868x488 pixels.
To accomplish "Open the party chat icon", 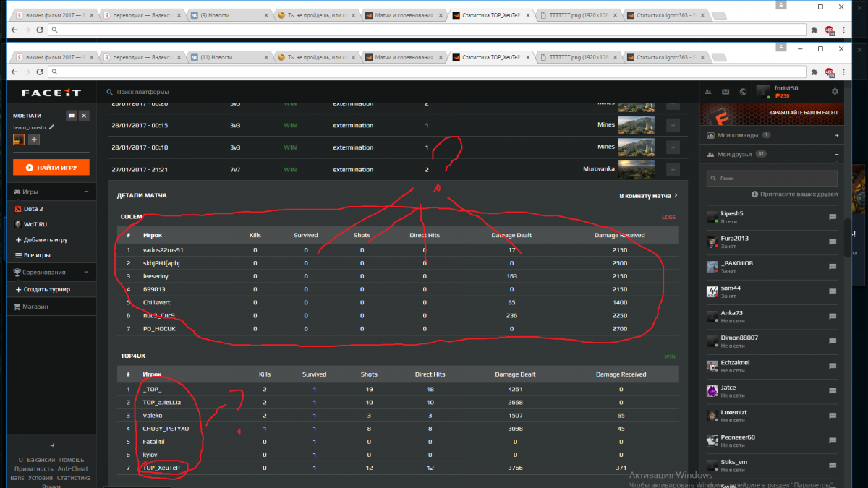I will point(71,116).
